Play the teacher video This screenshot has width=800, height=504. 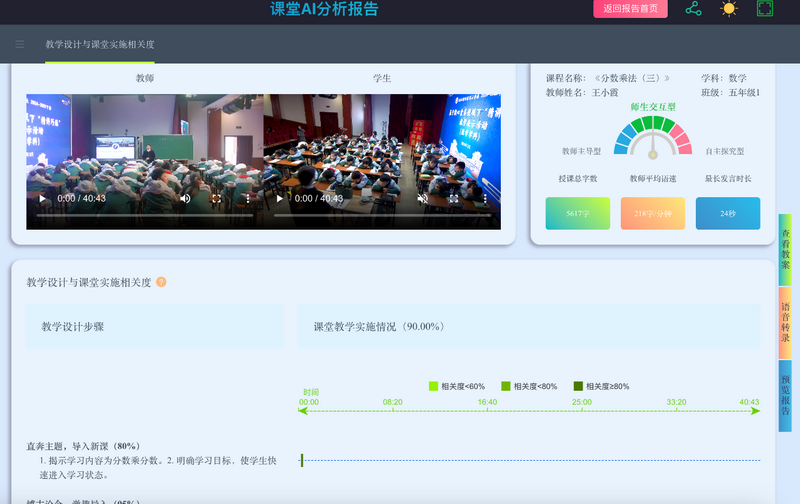tap(42, 198)
